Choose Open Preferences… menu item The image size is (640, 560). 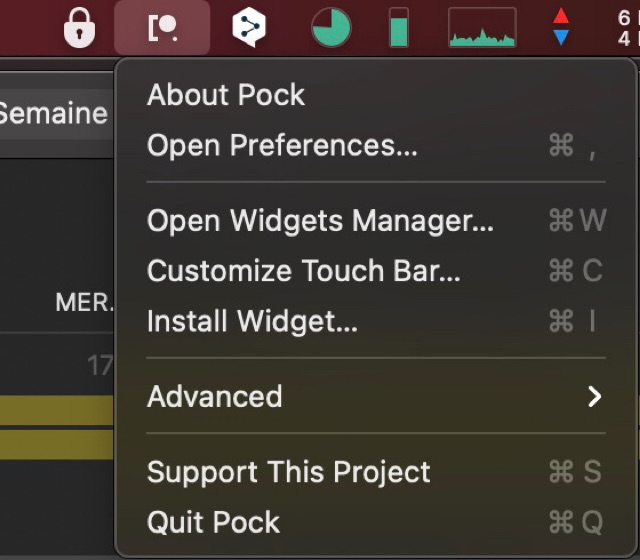coord(282,146)
